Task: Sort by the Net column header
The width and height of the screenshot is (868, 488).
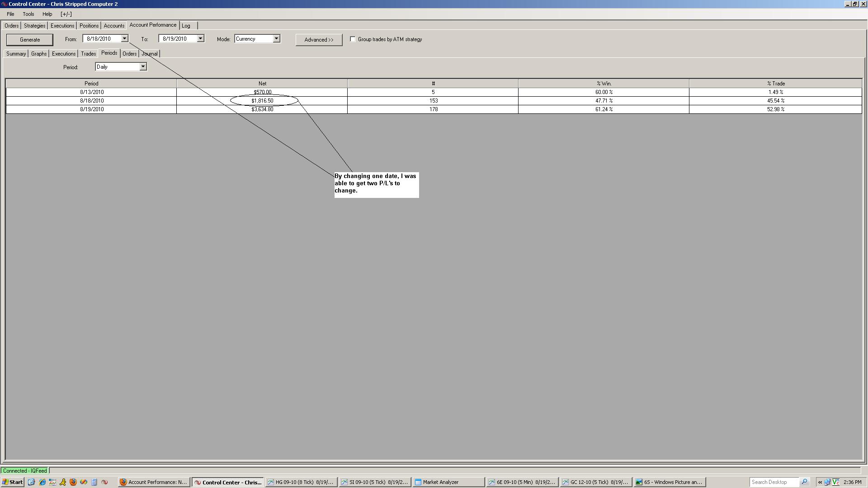Action: tap(262, 84)
